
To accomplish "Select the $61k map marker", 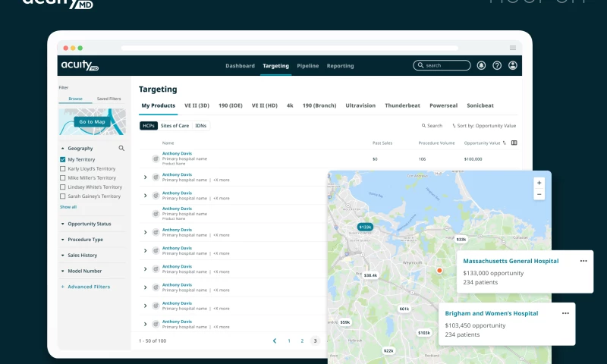I will pyautogui.click(x=404, y=309).
